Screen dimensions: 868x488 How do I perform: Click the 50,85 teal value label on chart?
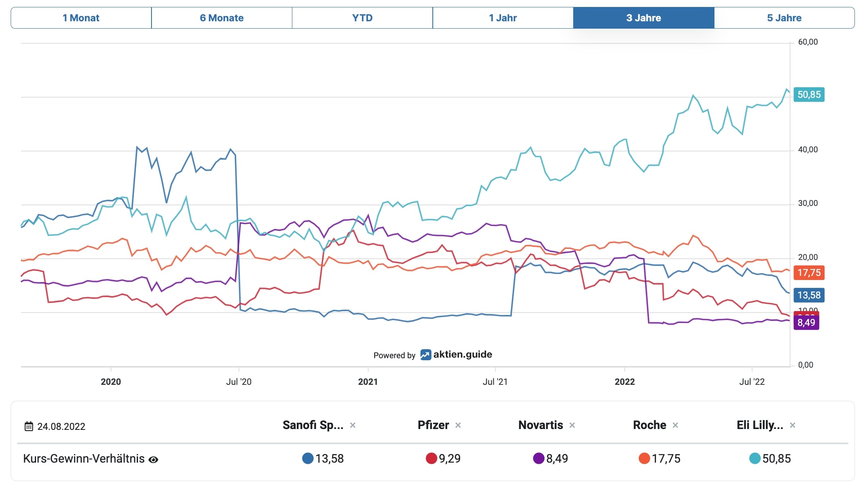[809, 95]
